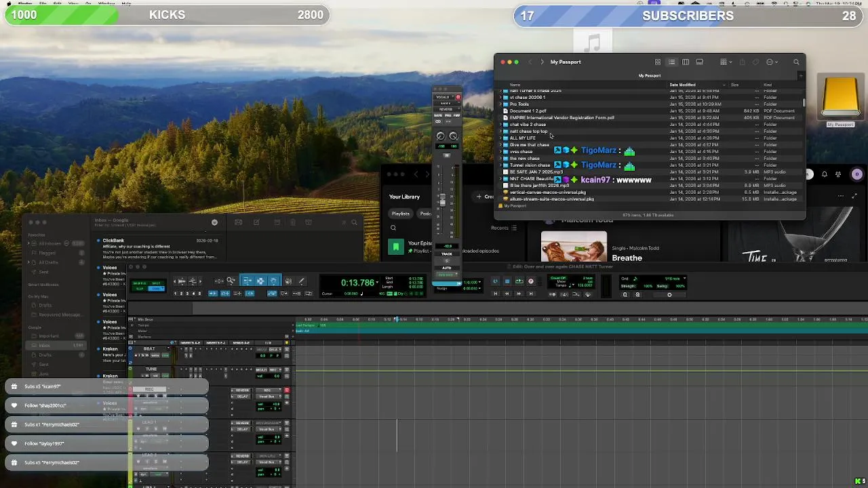Open Finder group-by dropdown

726,62
